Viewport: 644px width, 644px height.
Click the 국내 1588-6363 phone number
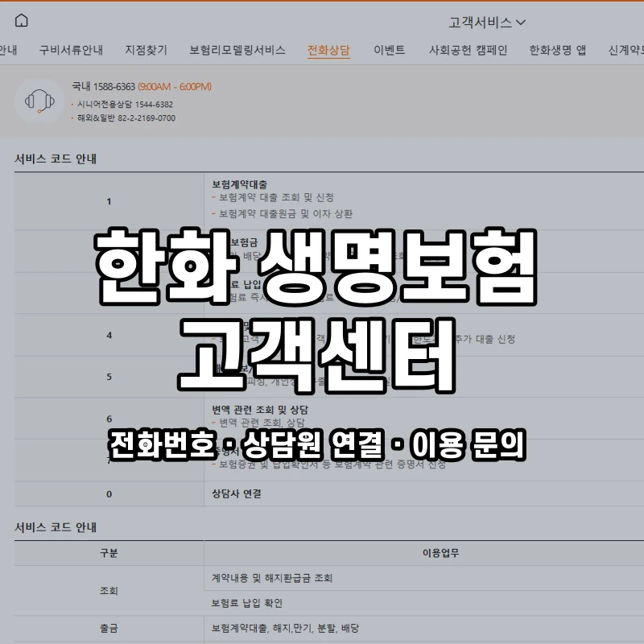(104, 87)
